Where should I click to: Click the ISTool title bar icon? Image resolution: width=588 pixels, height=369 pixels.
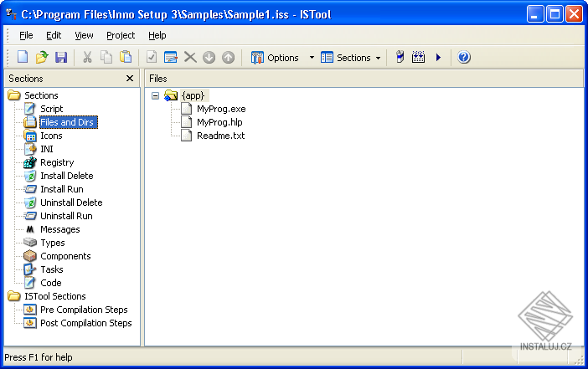coord(11,14)
